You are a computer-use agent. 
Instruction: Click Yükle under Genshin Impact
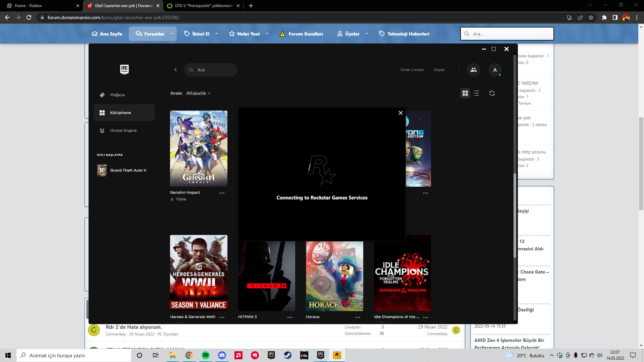(180, 199)
